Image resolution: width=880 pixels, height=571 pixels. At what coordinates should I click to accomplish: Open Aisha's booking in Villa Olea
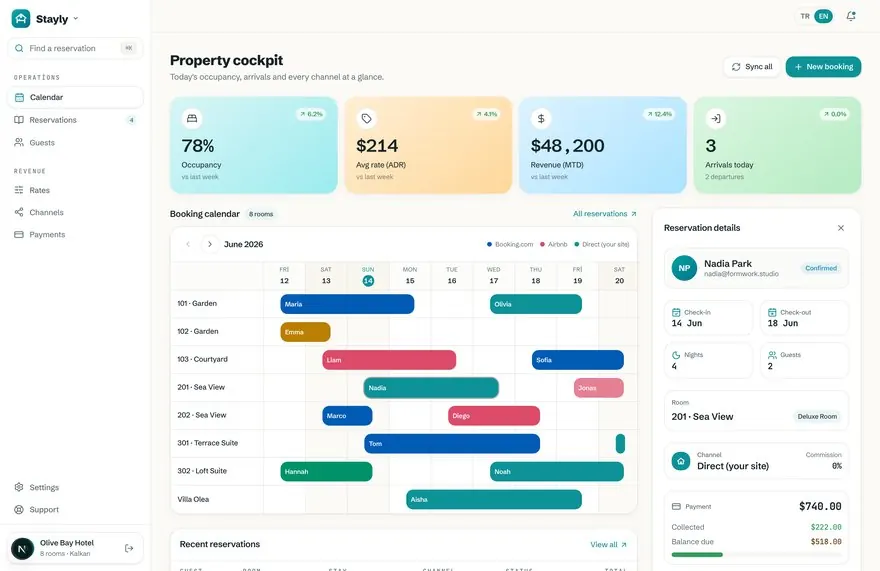pos(494,500)
